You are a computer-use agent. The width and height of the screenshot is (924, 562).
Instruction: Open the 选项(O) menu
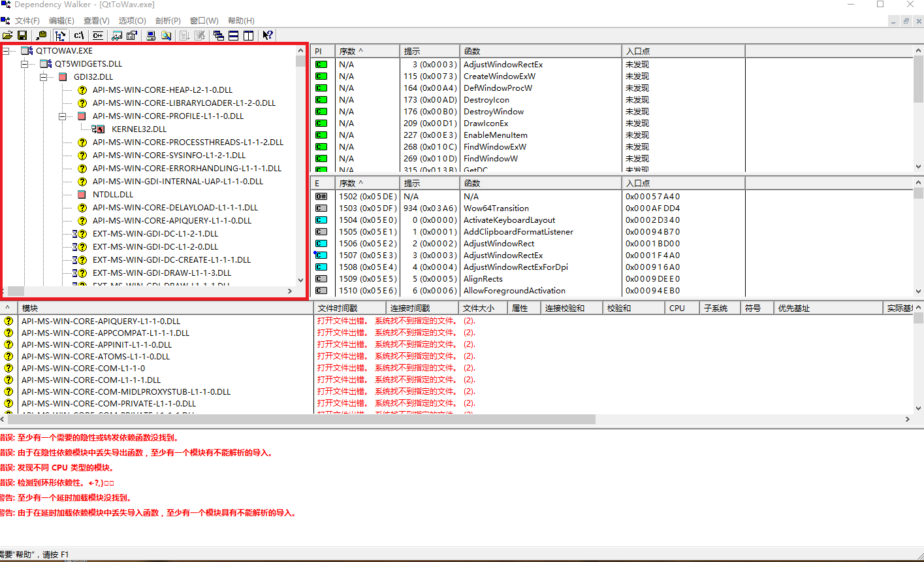pyautogui.click(x=132, y=21)
